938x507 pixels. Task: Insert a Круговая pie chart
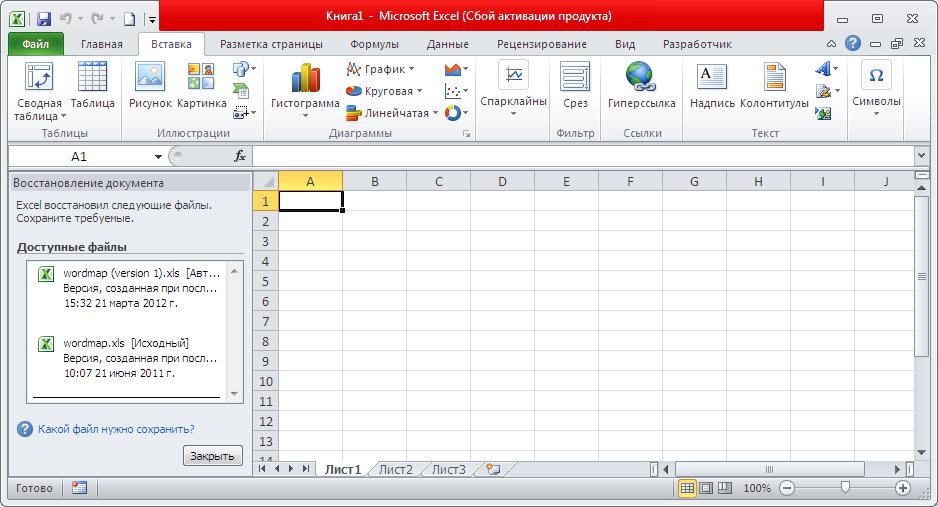coord(383,91)
